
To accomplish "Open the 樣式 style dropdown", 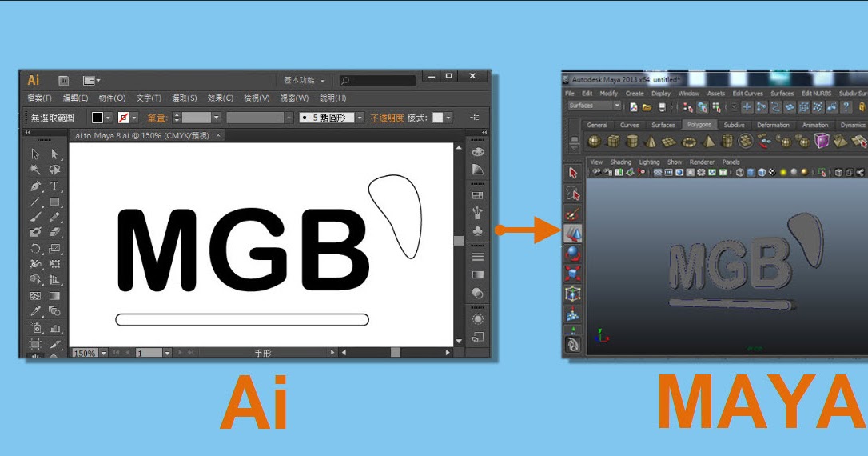I will click(x=448, y=118).
